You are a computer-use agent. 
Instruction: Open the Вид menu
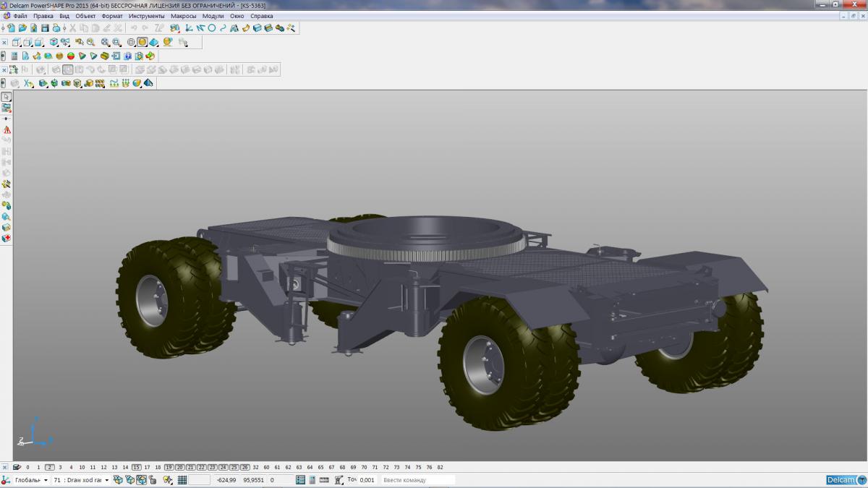point(64,16)
